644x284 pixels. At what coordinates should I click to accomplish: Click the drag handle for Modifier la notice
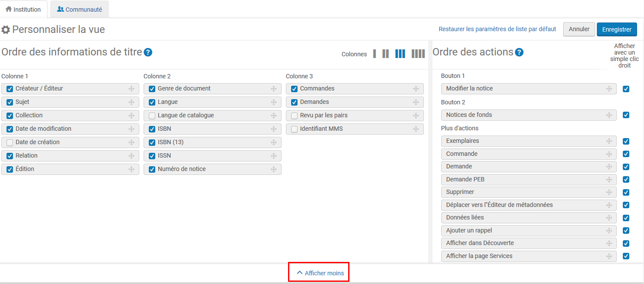pos(609,89)
